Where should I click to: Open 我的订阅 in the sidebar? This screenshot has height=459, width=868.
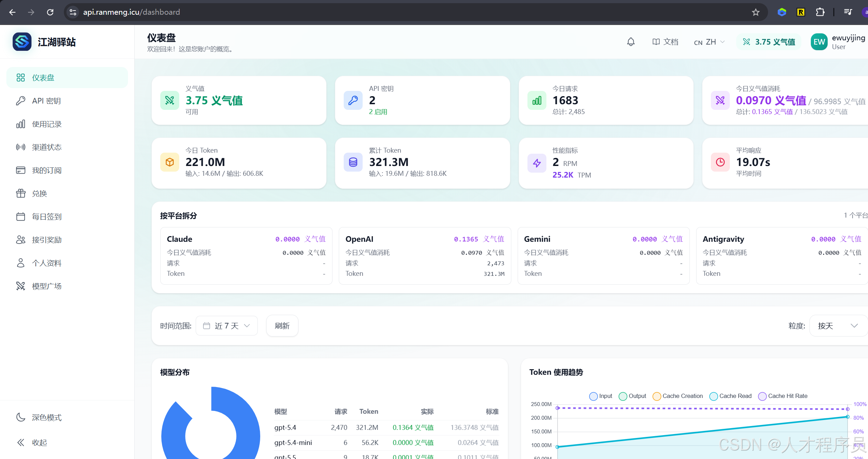click(67, 170)
